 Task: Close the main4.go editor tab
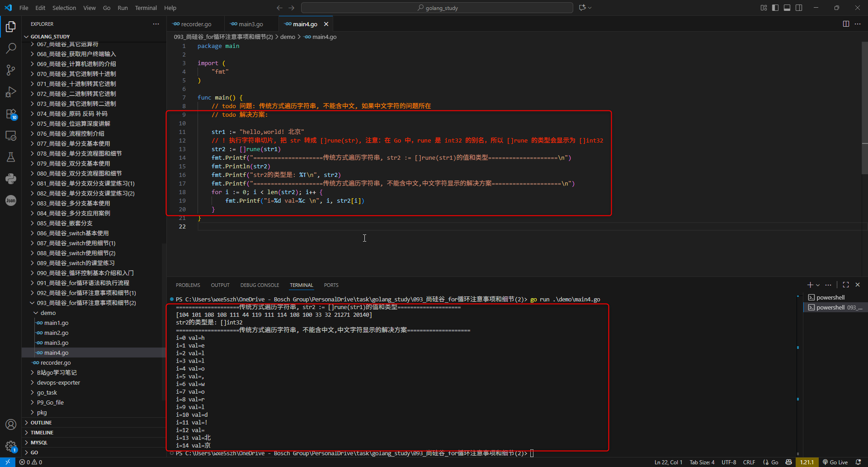(326, 24)
